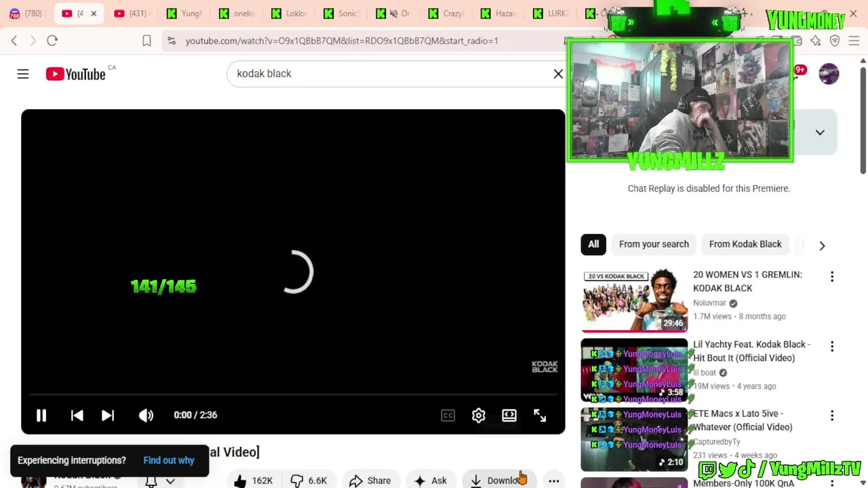Open options for Hit Bout It video
Screen dimensions: 868x488
(x=832, y=346)
